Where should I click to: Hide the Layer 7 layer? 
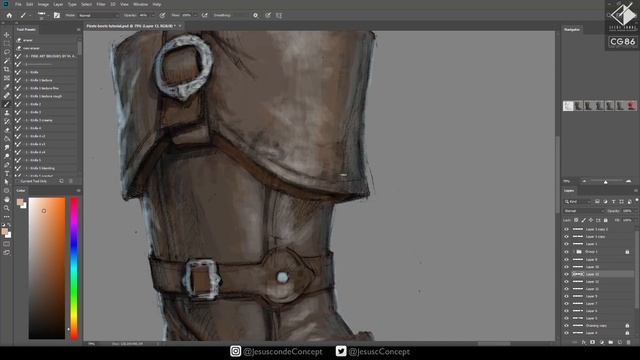pyautogui.click(x=567, y=304)
